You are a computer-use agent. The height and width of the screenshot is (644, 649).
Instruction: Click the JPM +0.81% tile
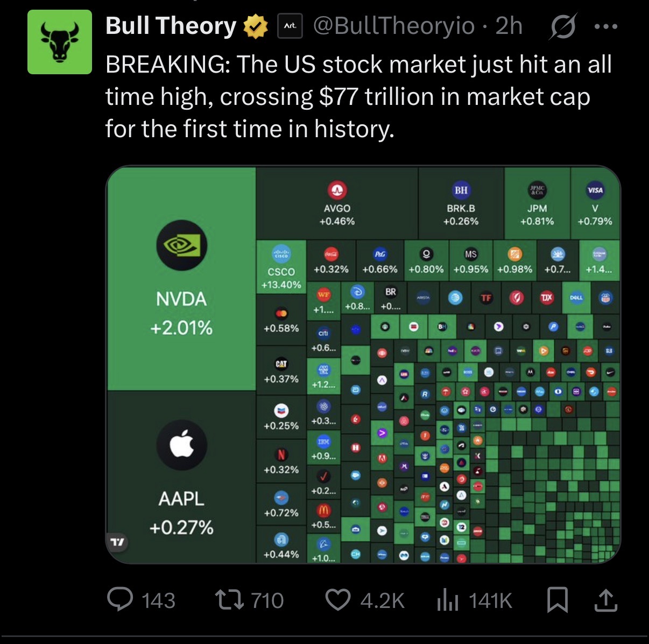coord(537,203)
